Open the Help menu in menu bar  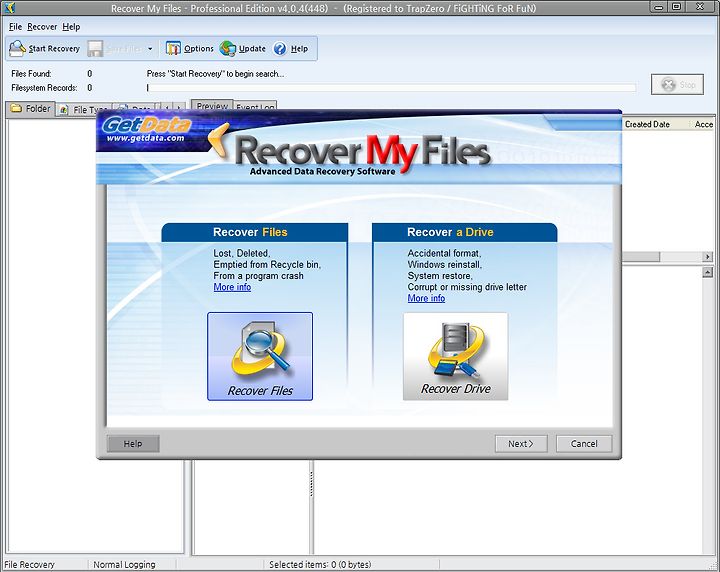tap(71, 27)
